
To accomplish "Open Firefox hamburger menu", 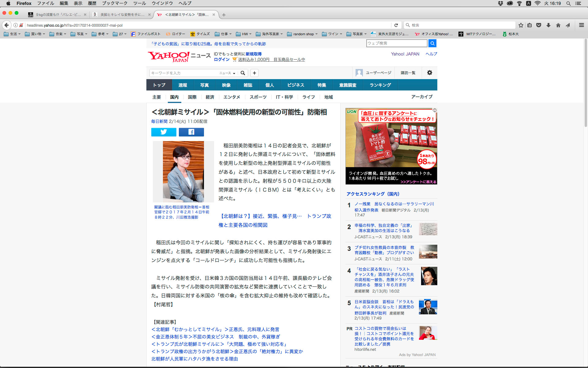I will [581, 25].
